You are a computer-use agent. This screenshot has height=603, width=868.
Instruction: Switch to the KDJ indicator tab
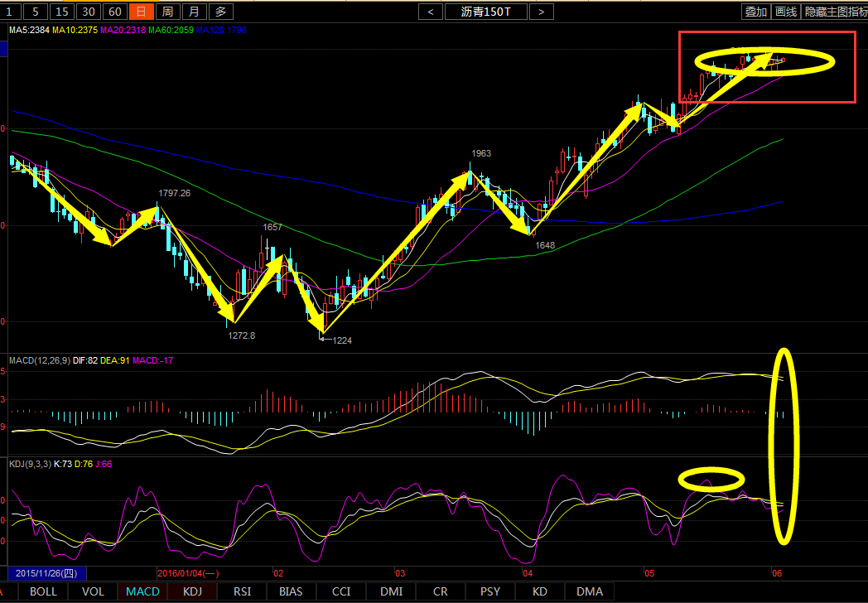(192, 591)
